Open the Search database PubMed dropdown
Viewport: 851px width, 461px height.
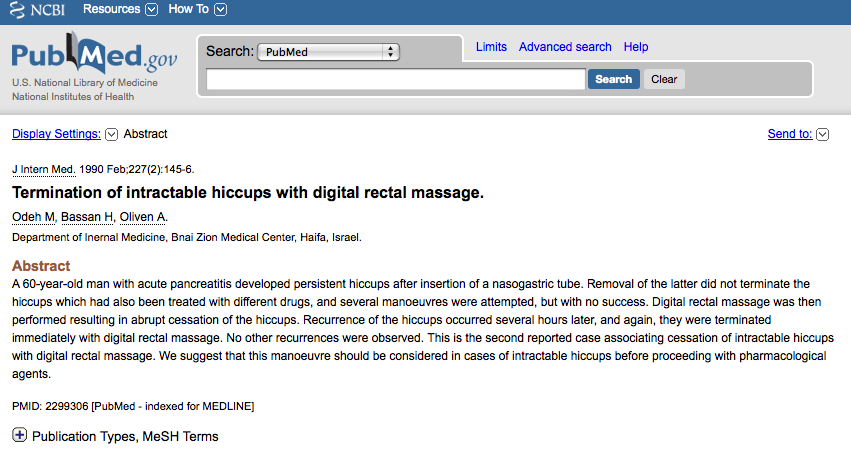pyautogui.click(x=328, y=52)
